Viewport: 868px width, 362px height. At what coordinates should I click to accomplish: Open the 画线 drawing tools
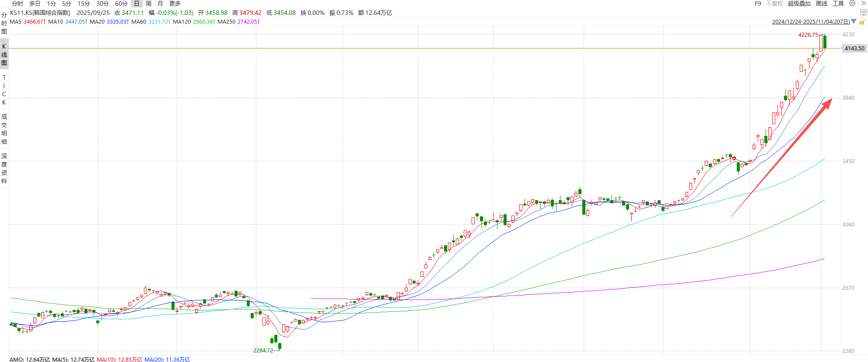(x=822, y=3)
